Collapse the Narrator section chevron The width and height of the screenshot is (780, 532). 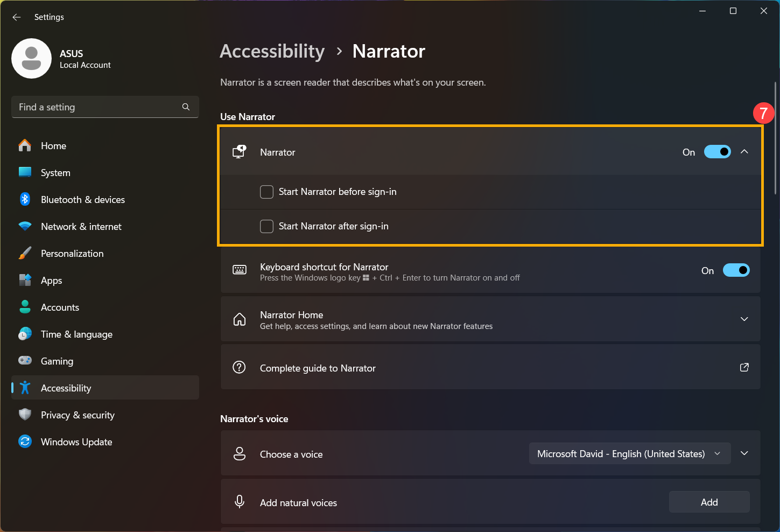(744, 152)
